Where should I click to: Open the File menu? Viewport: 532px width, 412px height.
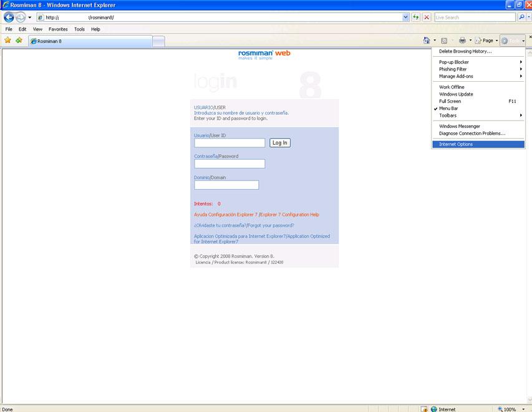(9, 29)
